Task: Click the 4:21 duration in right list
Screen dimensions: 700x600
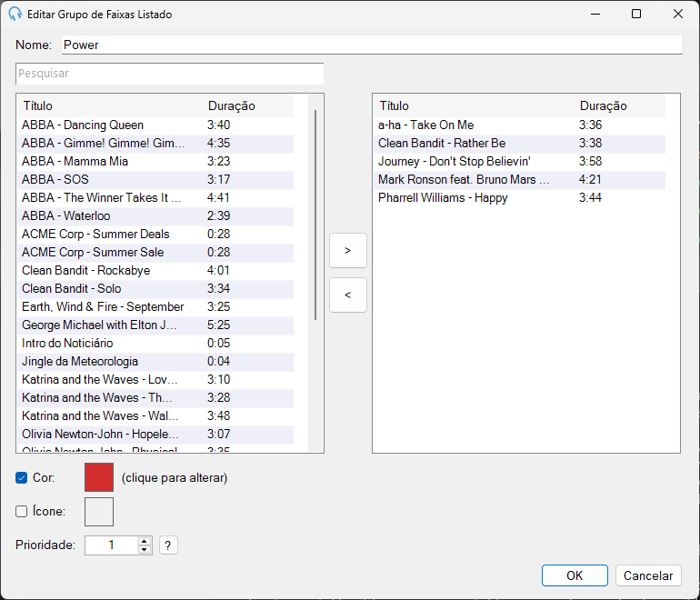Action: [x=590, y=179]
